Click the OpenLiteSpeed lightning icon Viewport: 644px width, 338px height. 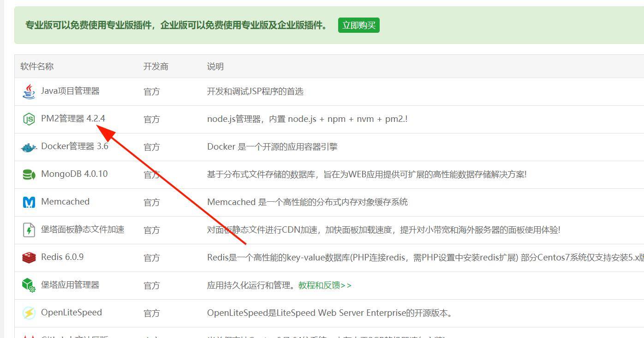pos(29,313)
